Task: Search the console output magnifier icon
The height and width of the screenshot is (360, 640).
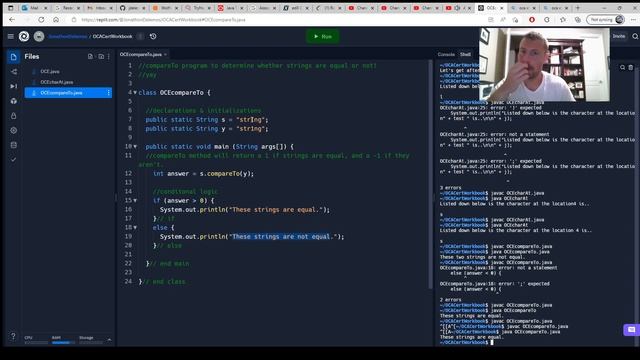Action: pos(622,68)
